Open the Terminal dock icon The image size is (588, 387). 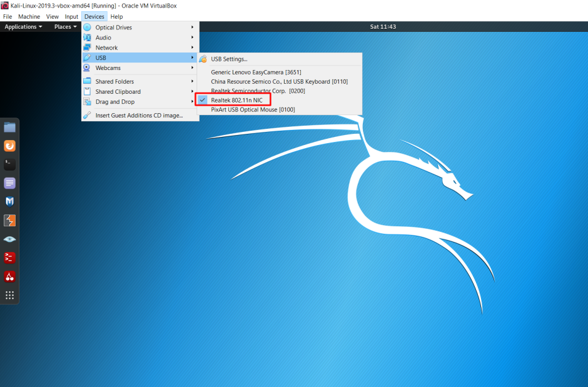[x=10, y=164]
